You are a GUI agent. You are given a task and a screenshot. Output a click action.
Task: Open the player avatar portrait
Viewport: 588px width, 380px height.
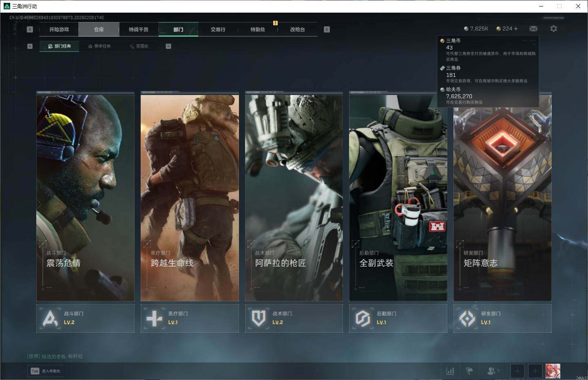coord(553,371)
